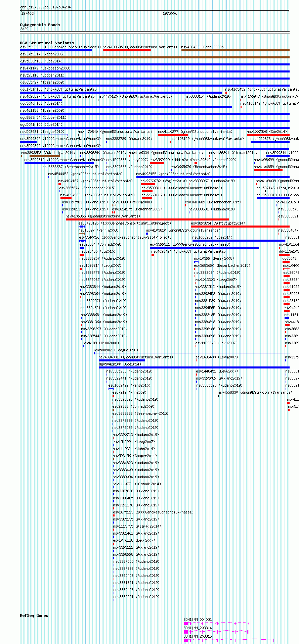Click BDH1|NM_203314 transcript label

[x=198, y=628]
